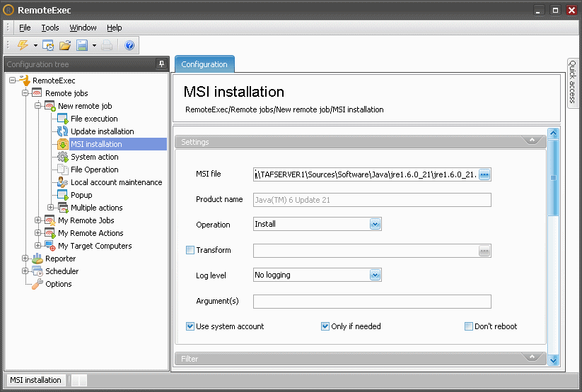Open the Operation dropdown showing Install
The image size is (582, 392).
[376, 224]
